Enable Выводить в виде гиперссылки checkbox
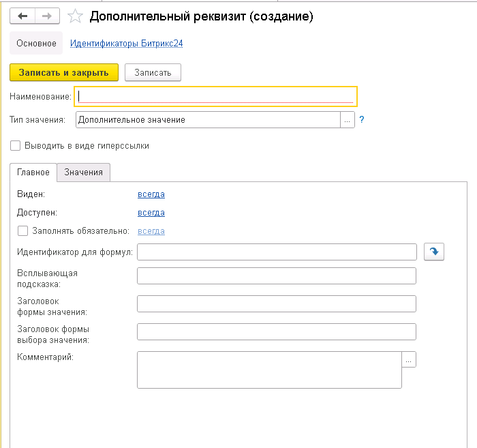The height and width of the screenshot is (448, 477). 15,145
